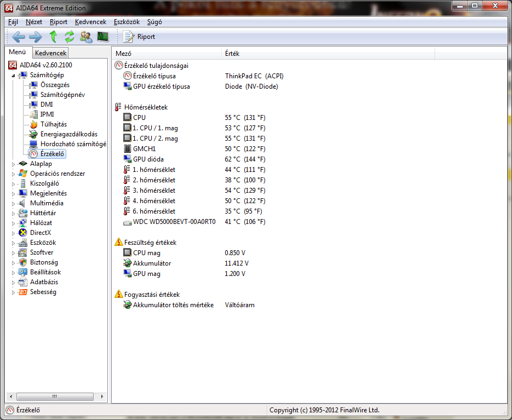
Task: Click the tree horizontal scrollbar thumb
Action: pos(55,396)
